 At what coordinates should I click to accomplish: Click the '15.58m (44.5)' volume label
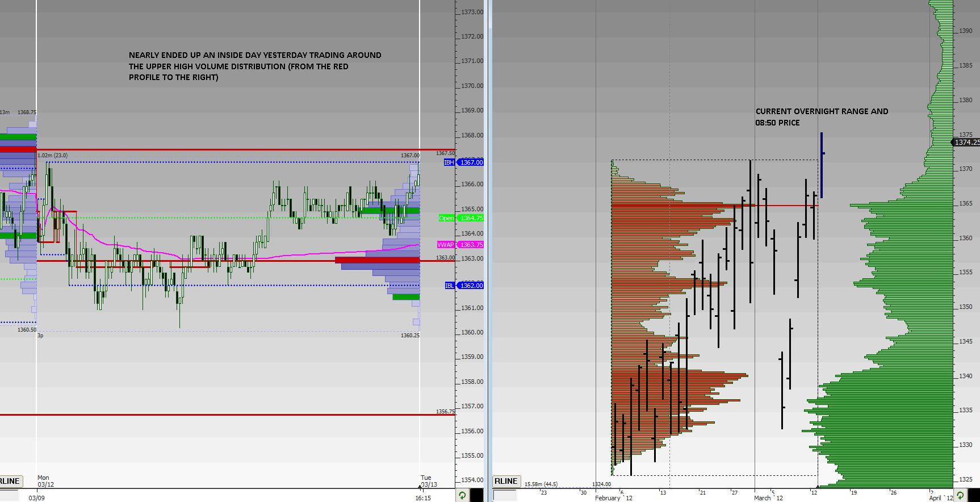541,484
